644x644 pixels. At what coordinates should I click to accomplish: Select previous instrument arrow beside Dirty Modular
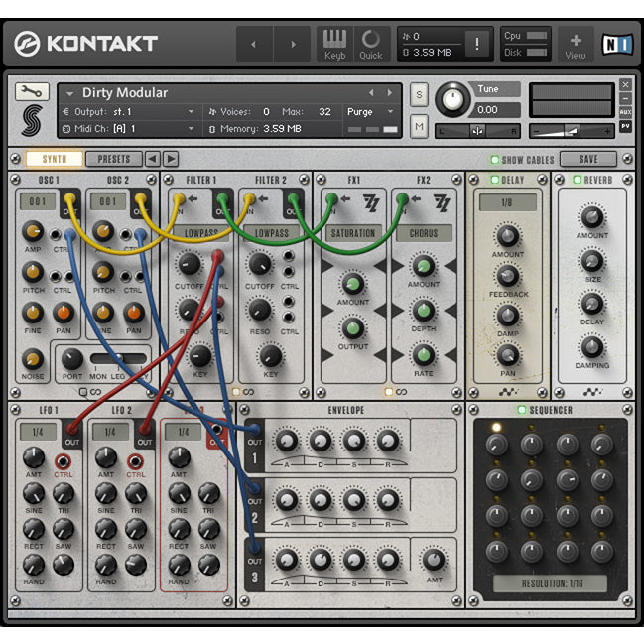tap(371, 93)
